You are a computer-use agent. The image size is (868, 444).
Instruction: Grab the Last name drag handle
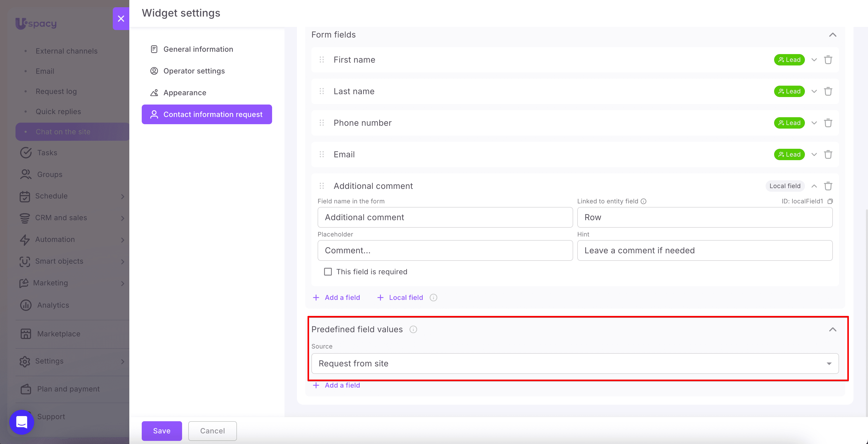322,91
